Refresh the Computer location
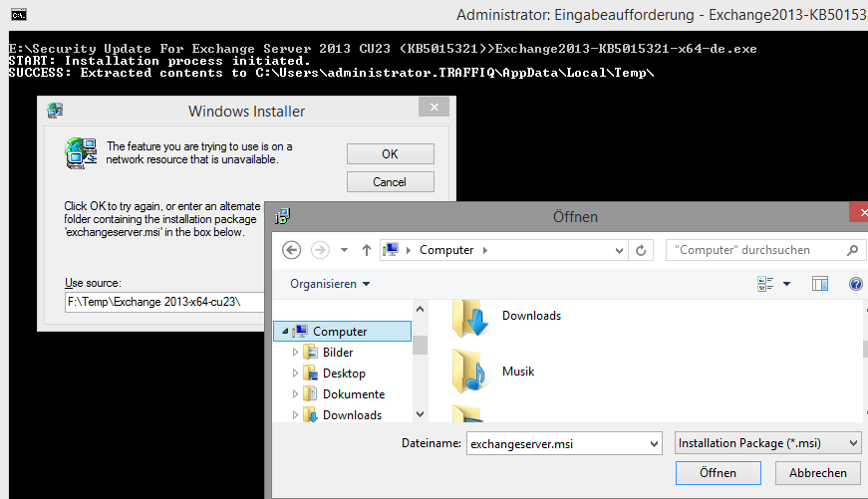 coord(641,251)
